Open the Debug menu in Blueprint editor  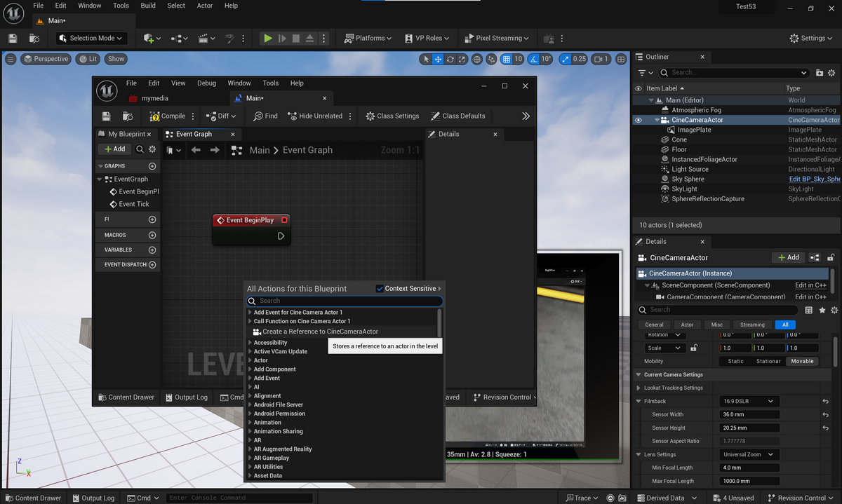(x=207, y=83)
